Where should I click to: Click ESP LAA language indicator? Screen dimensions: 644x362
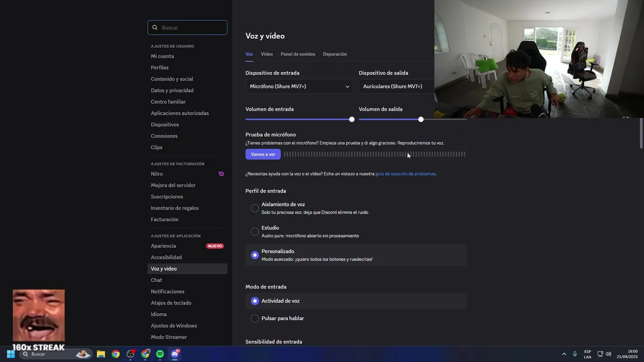point(588,354)
